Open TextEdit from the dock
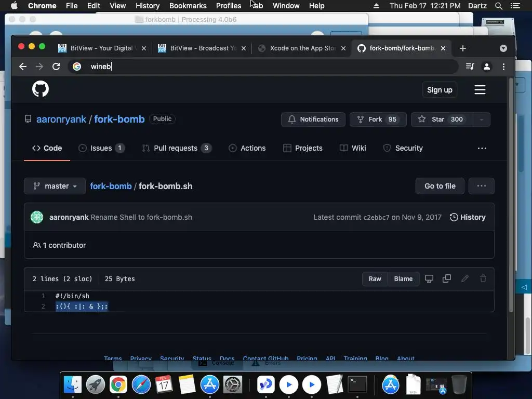This screenshot has height=399, width=532. pos(335,384)
